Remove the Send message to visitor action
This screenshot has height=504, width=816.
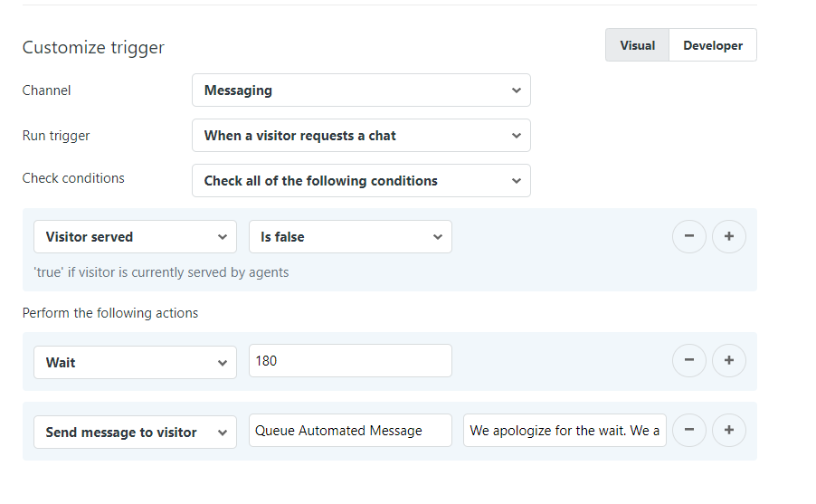click(688, 431)
